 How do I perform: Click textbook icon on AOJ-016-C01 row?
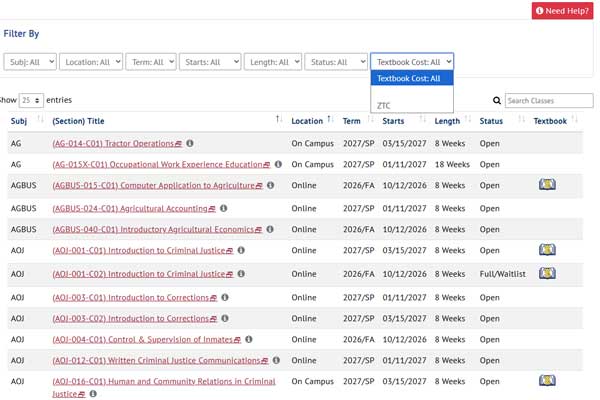[x=547, y=380]
